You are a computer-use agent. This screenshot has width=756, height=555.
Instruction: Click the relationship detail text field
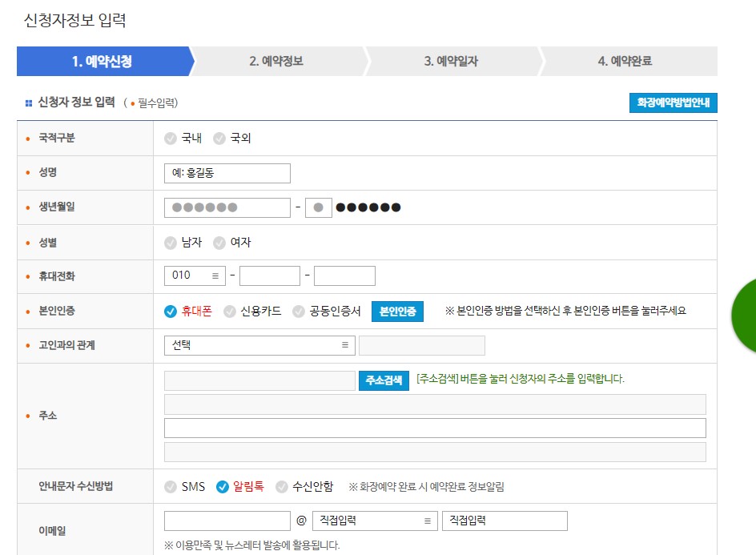(x=422, y=345)
